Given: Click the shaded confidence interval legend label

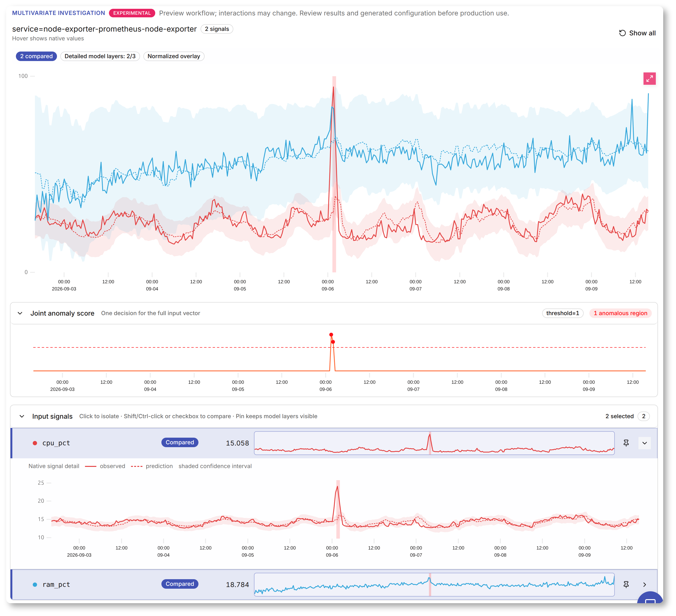Looking at the screenshot, I should tap(215, 466).
